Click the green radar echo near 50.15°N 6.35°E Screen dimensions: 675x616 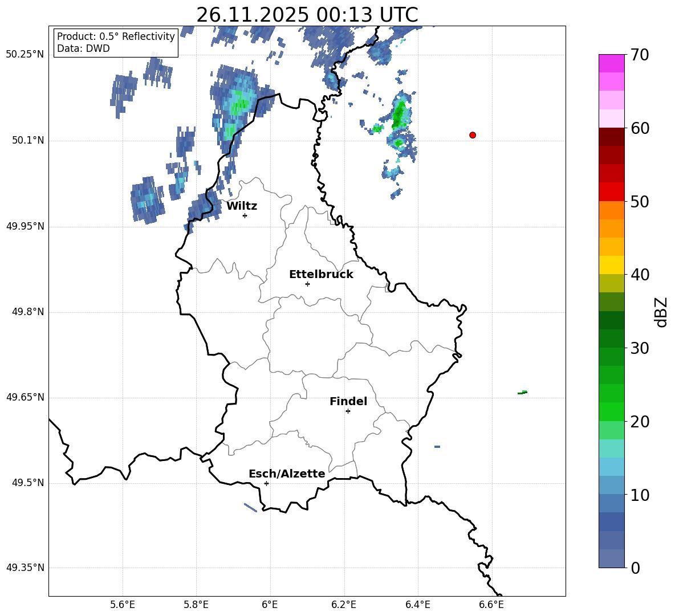coord(399,115)
